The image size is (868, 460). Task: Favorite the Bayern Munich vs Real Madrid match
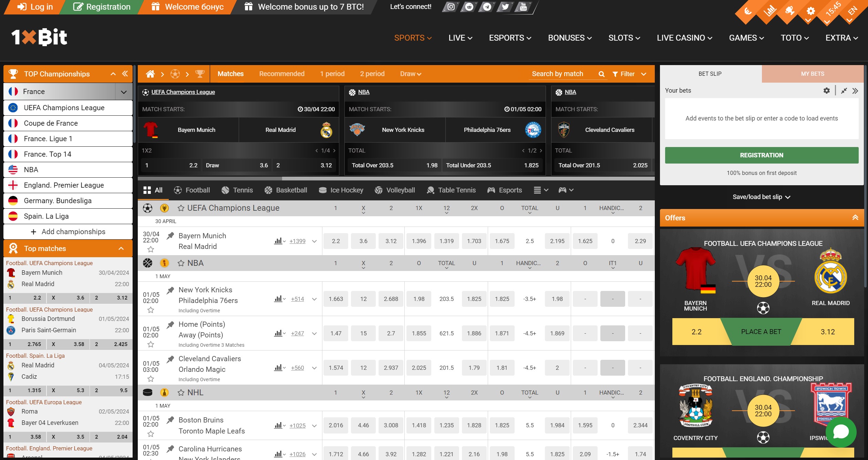point(151,249)
